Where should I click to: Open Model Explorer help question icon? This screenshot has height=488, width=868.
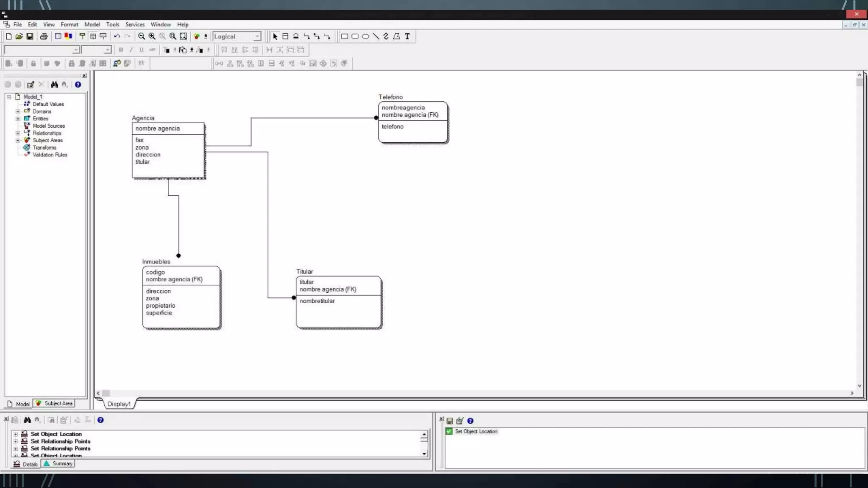click(x=78, y=85)
